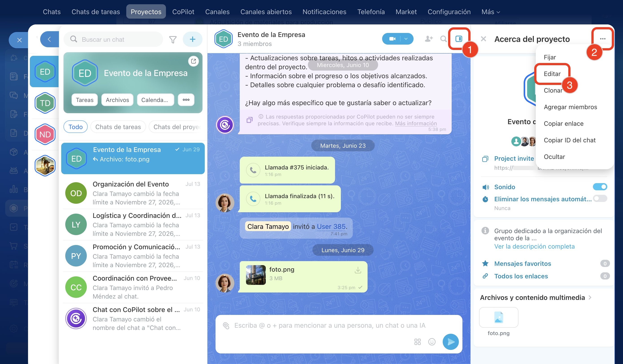Open Notificaciones tab
The width and height of the screenshot is (623, 364).
[324, 12]
